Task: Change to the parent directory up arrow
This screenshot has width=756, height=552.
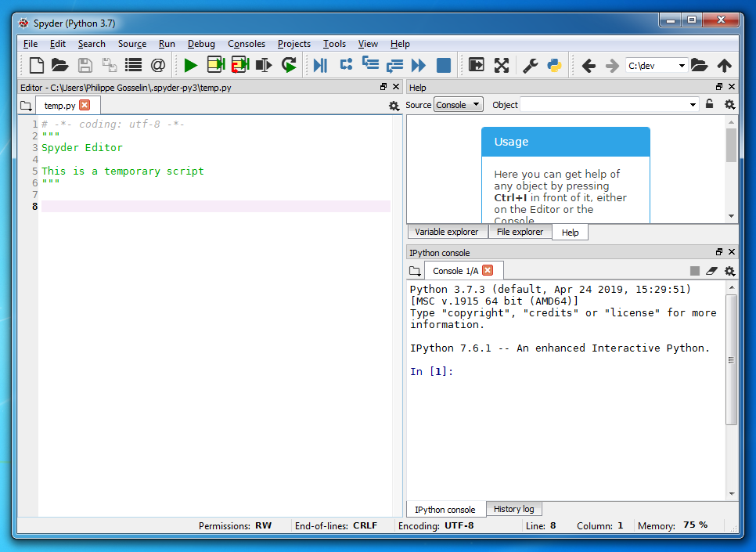Action: point(724,65)
